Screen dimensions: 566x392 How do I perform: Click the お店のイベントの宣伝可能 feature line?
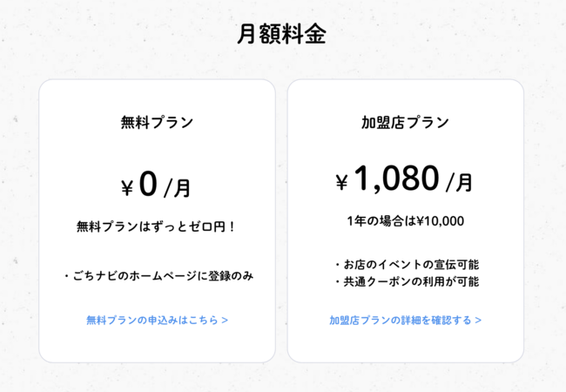410,264
